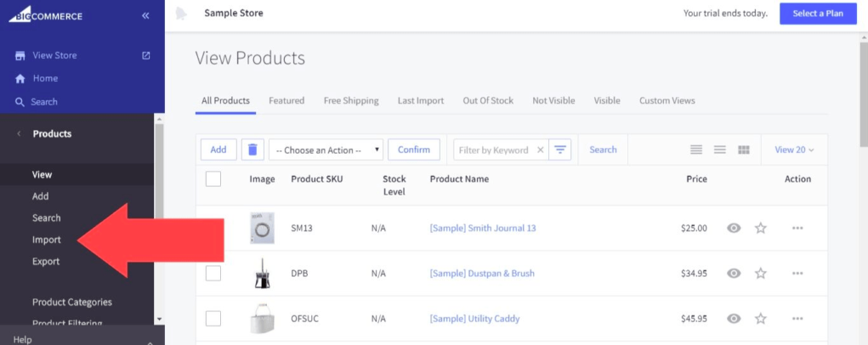Toggle visibility of Smith Journal 13
This screenshot has height=345, width=868.
pos(734,228)
